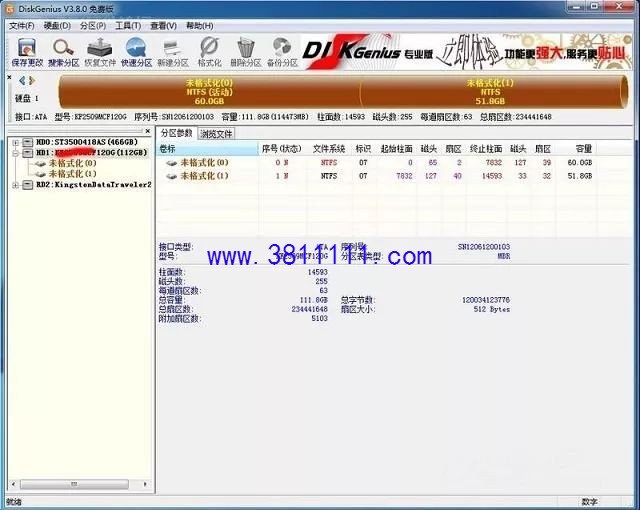Click partition icon in table row 未格式化(0)
Image resolution: width=640 pixels, height=510 pixels.
(171, 163)
